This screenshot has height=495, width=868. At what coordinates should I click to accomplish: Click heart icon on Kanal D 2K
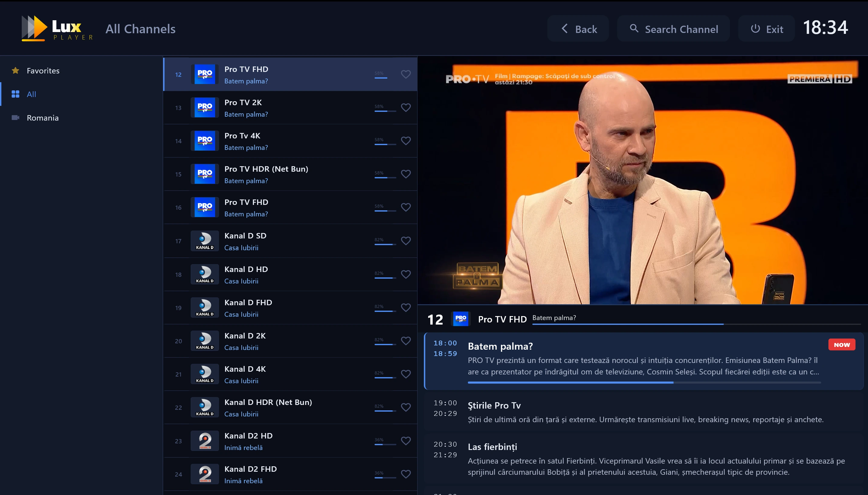406,341
